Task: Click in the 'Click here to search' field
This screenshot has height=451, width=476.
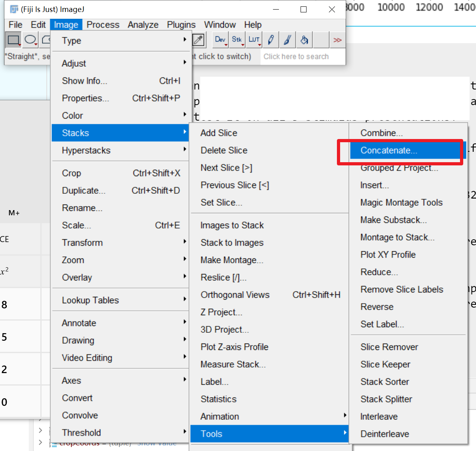Action: [x=303, y=56]
